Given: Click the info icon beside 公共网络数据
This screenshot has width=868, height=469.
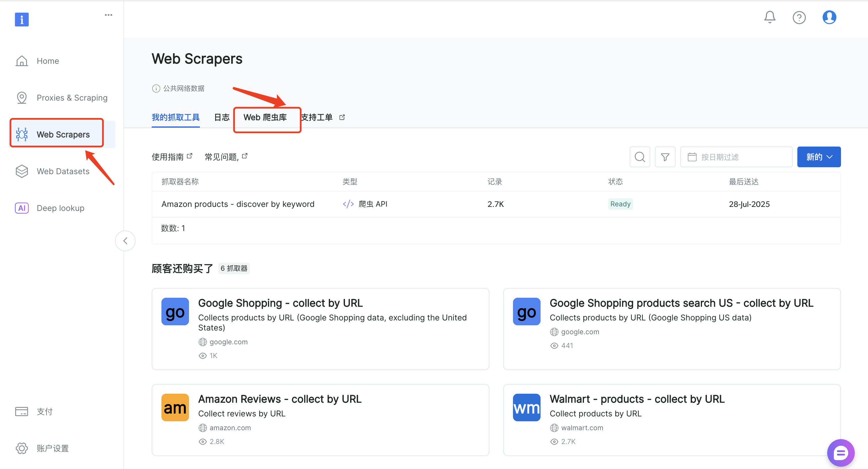Looking at the screenshot, I should pyautogui.click(x=156, y=88).
